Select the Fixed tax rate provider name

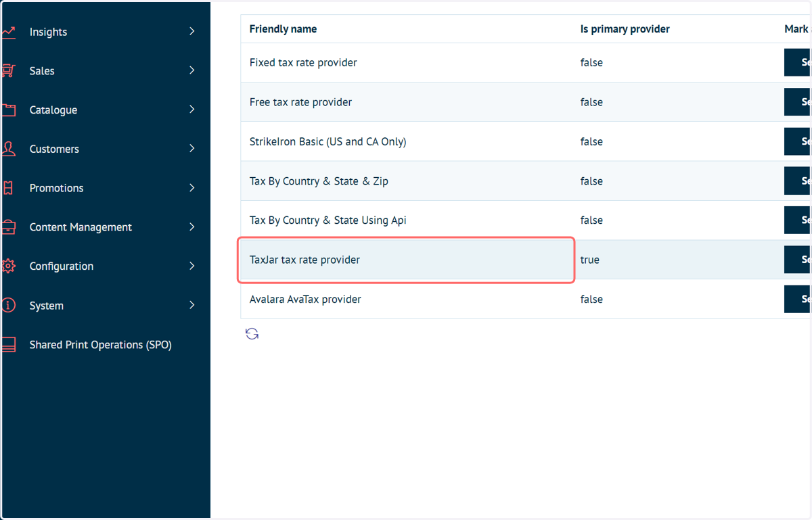(303, 62)
